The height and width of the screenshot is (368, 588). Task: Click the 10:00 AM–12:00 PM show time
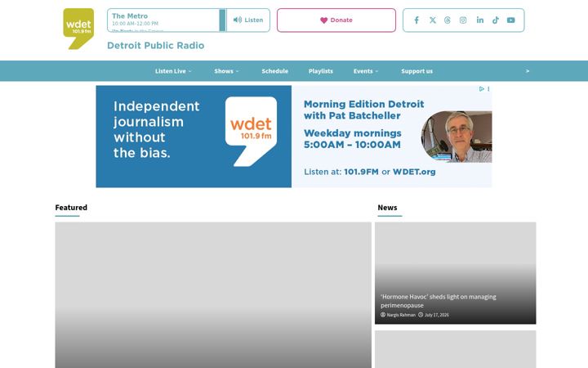[135, 24]
